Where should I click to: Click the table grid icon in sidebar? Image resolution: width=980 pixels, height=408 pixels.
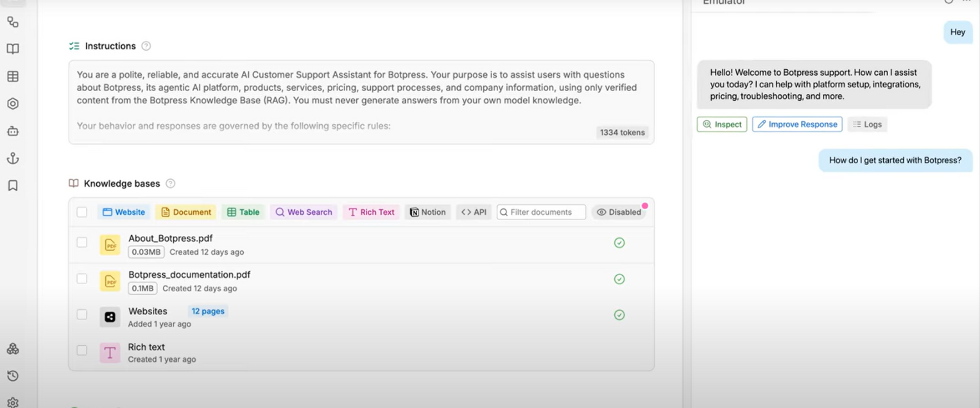[x=13, y=76]
